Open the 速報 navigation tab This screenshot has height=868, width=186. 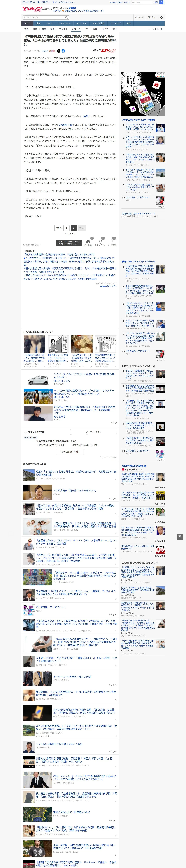pyautogui.click(x=38, y=24)
